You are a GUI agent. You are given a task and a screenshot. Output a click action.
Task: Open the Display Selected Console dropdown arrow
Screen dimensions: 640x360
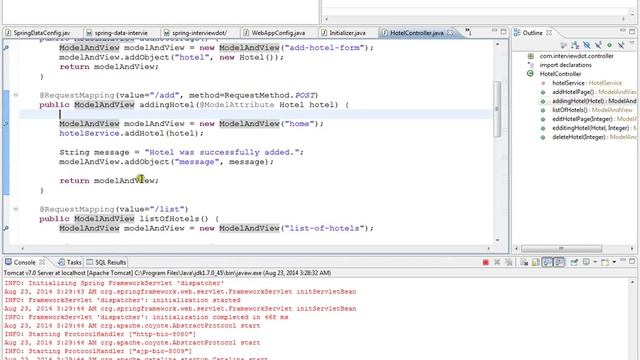595,262
